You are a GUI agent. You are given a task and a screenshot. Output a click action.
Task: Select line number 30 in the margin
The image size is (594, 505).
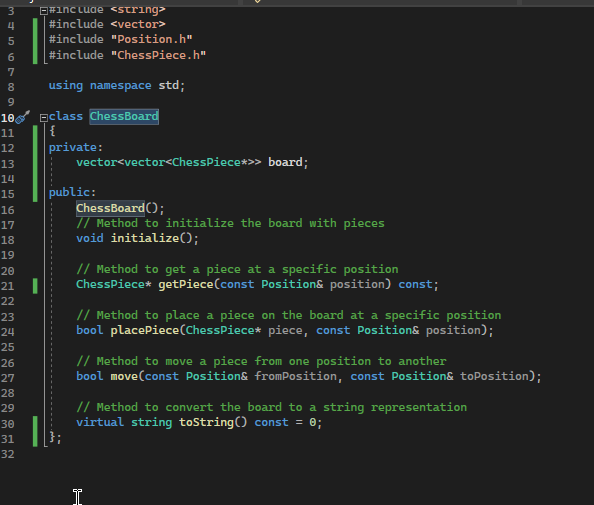coord(8,424)
